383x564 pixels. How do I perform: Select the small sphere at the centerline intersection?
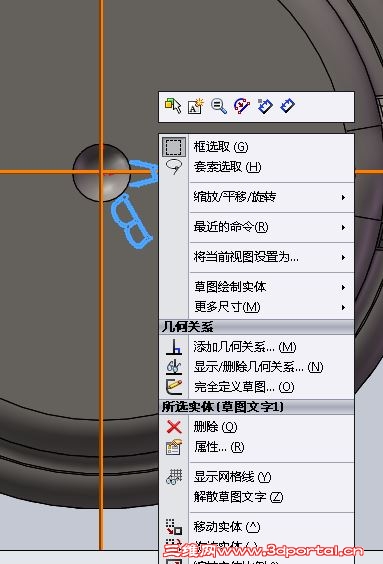[101, 173]
